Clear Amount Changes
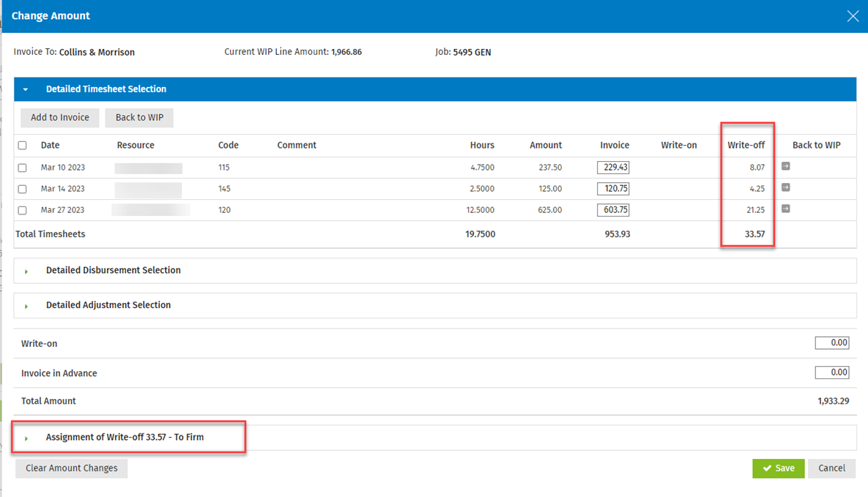Screen dimensions: 868x497 tap(71, 468)
